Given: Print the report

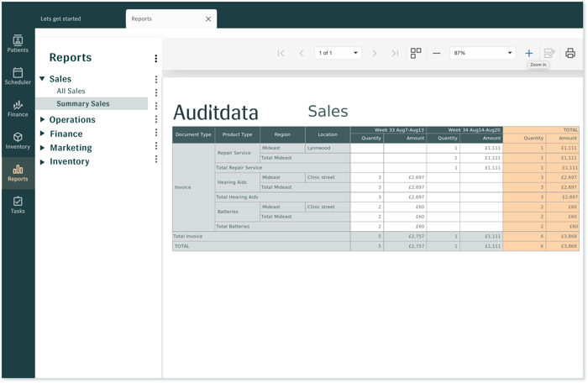Looking at the screenshot, I should [570, 53].
